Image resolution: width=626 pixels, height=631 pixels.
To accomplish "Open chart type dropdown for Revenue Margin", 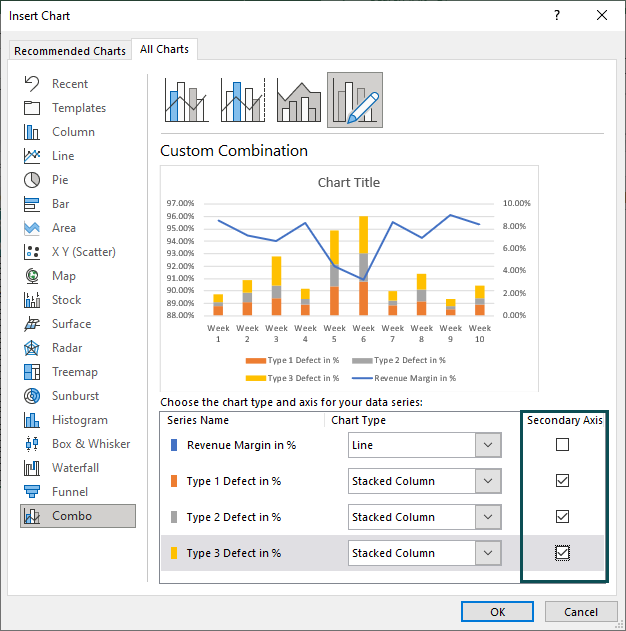I will 424,445.
